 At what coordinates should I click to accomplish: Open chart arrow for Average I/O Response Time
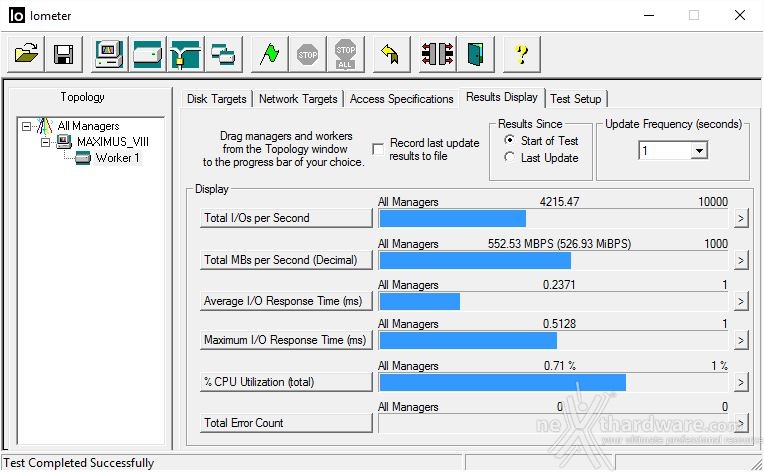point(741,302)
